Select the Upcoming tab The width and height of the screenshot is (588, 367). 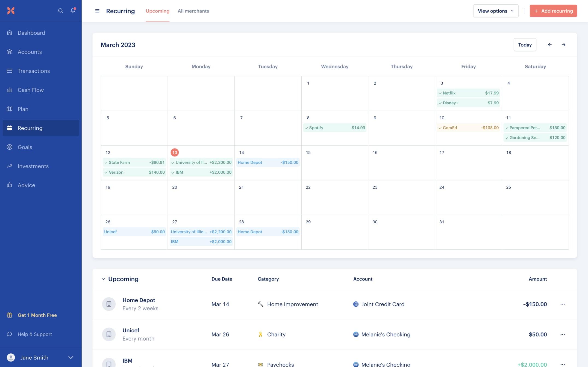coord(157,11)
